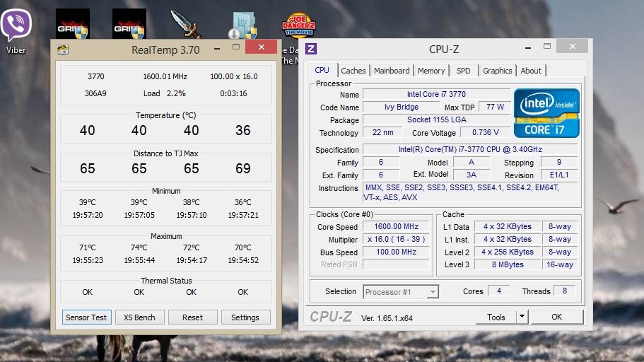Screen dimensions: 644x362
Task: Click the processor Name field Intel Core i7 3770
Action: coord(436,94)
